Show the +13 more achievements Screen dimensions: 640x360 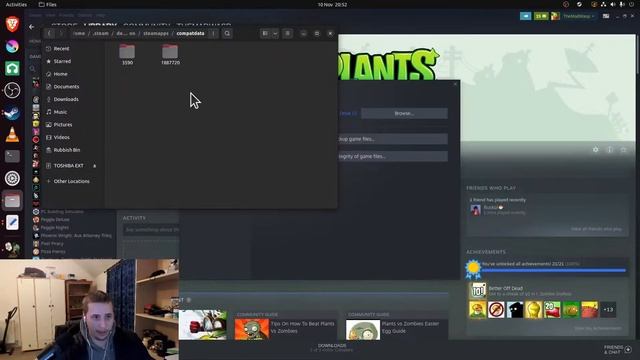tap(608, 309)
